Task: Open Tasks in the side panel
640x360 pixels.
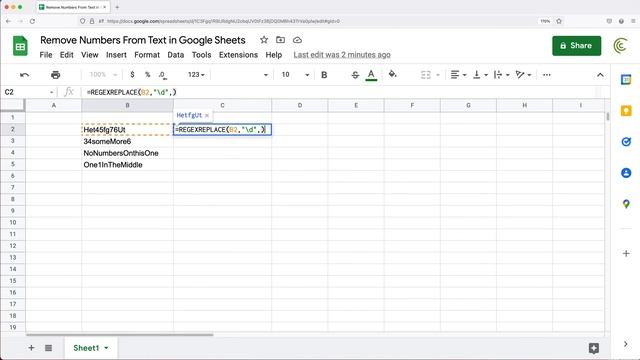Action: (x=626, y=142)
